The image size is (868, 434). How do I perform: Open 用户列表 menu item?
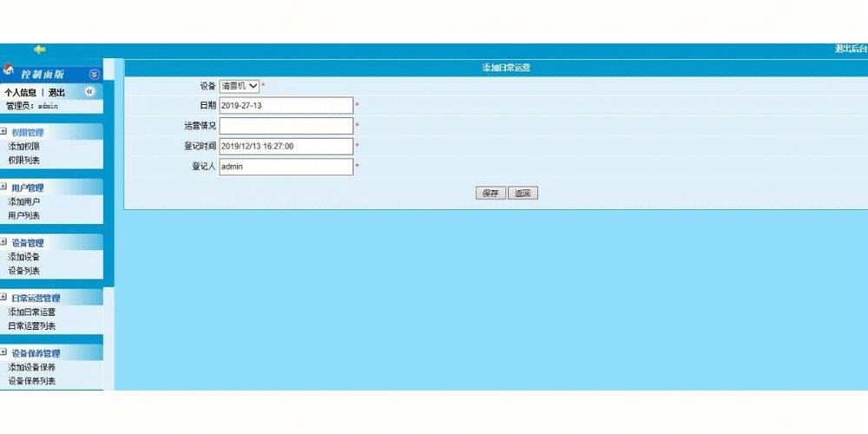click(x=23, y=215)
